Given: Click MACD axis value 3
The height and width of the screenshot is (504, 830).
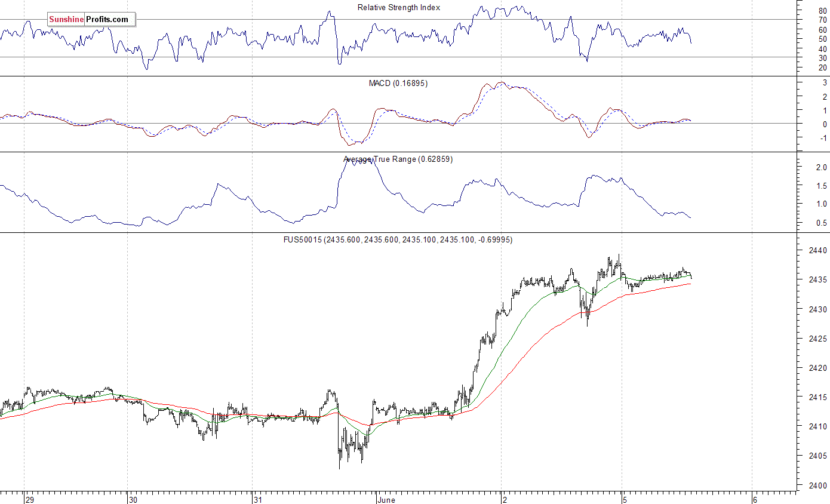Looking at the screenshot, I should point(825,83).
